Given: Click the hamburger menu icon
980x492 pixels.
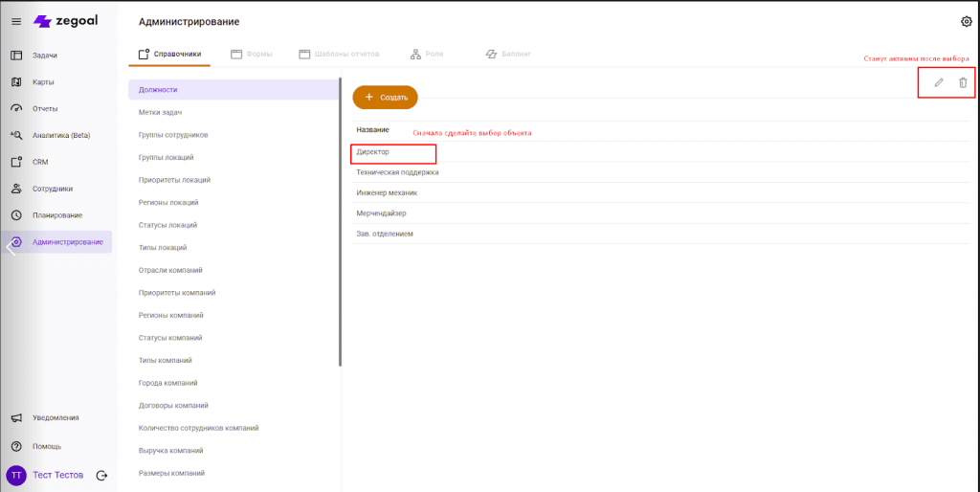Looking at the screenshot, I should 16,21.
